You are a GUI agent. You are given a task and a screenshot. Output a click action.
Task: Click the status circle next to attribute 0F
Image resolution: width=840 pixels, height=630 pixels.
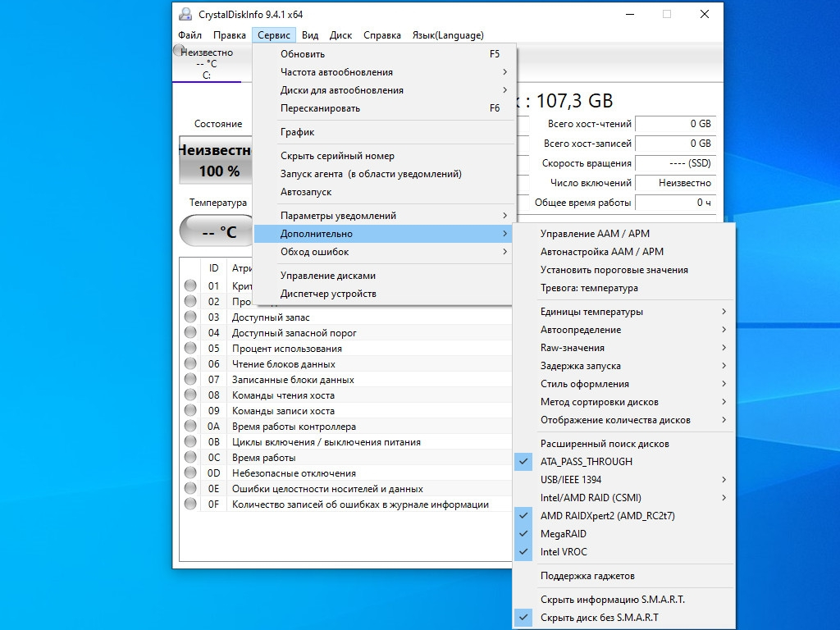pos(190,504)
